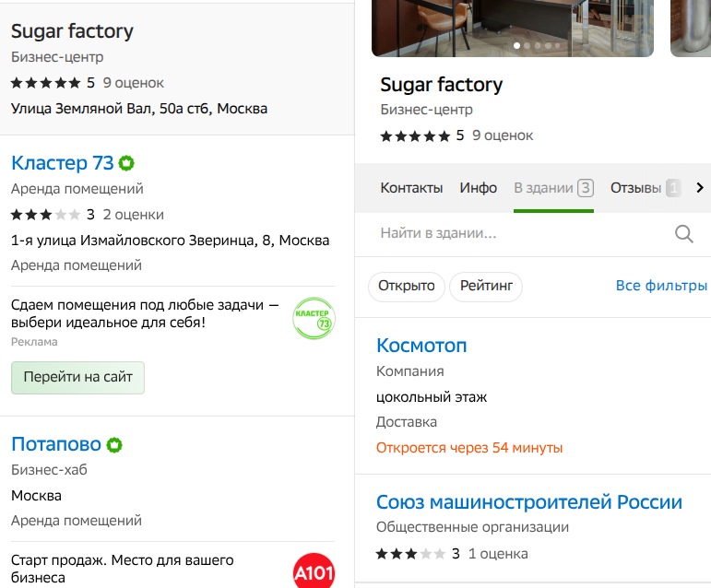Click the Кластер 73 round logo

(313, 319)
